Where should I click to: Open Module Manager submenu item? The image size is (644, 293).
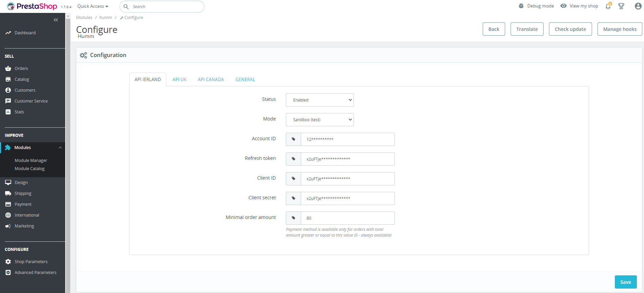tap(31, 161)
